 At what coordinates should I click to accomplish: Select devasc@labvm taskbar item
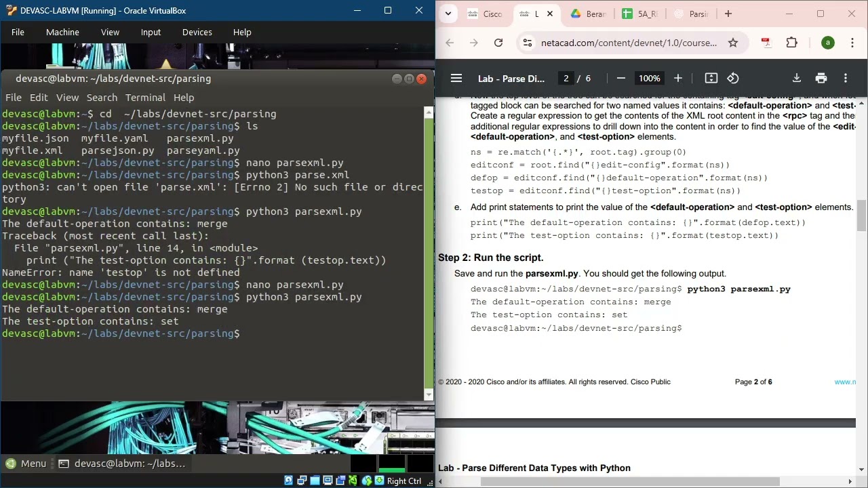click(x=122, y=464)
